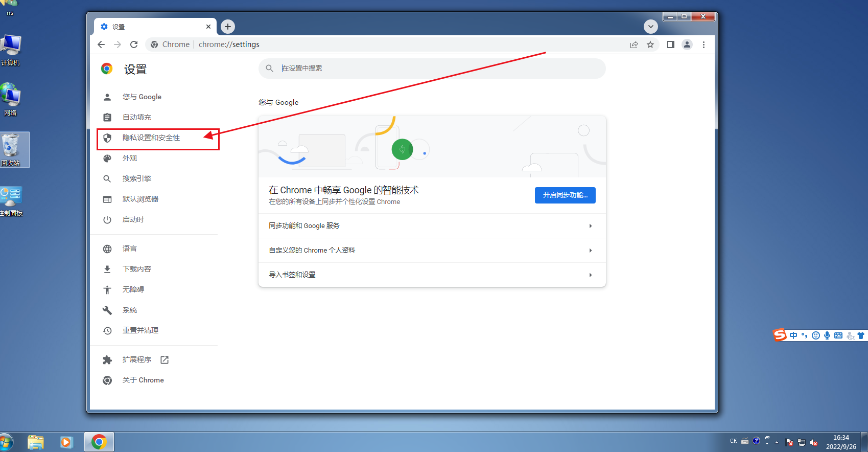This screenshot has height=452, width=868.
Task: Click the forward navigation arrow
Action: click(x=118, y=44)
